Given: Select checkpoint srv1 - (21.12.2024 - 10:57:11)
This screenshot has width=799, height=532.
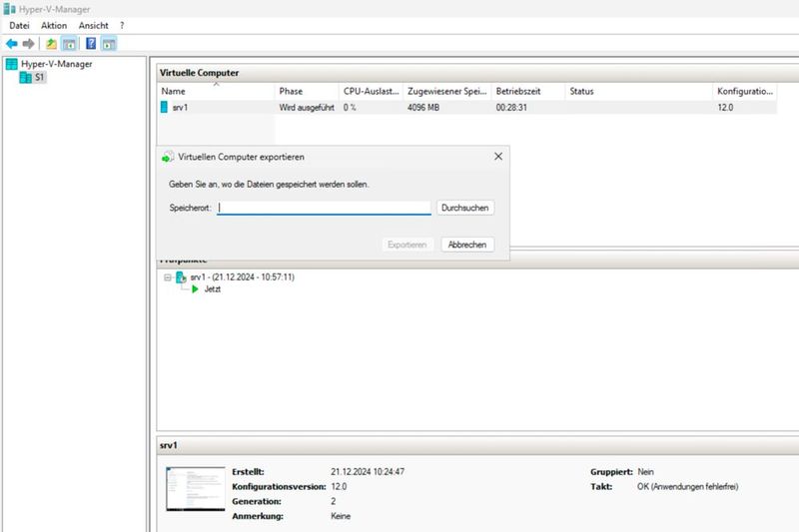Looking at the screenshot, I should (242, 276).
